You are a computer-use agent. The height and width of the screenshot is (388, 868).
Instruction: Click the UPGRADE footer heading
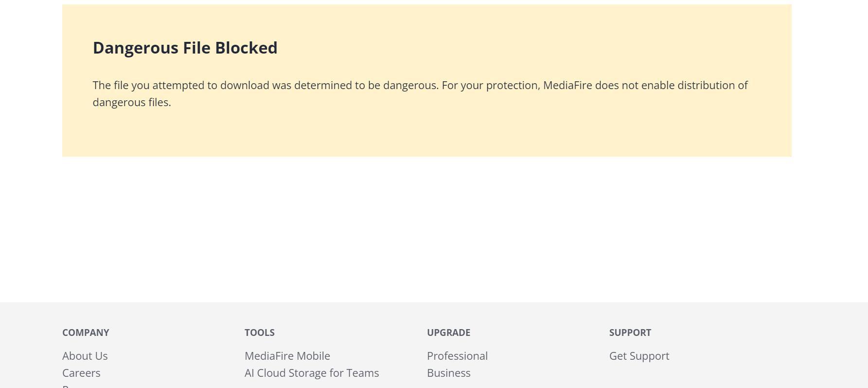pyautogui.click(x=448, y=333)
